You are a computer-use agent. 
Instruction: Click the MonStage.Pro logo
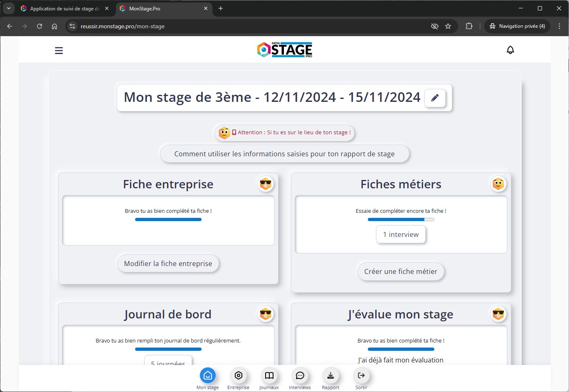(x=285, y=50)
